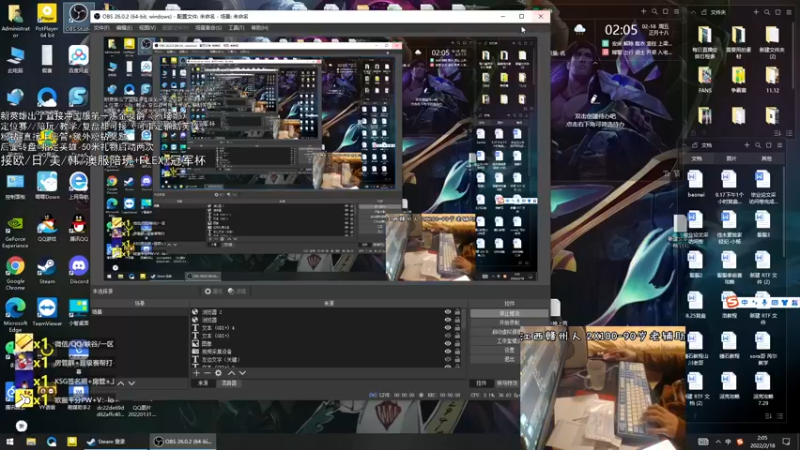
Task: Open the Baidu Netdisk desktop icon
Action: point(78,59)
